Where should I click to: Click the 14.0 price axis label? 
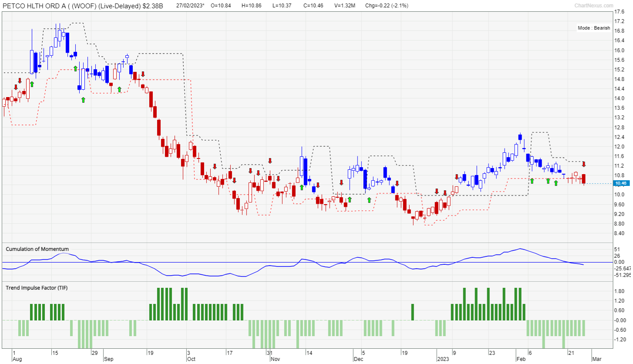[x=620, y=98]
